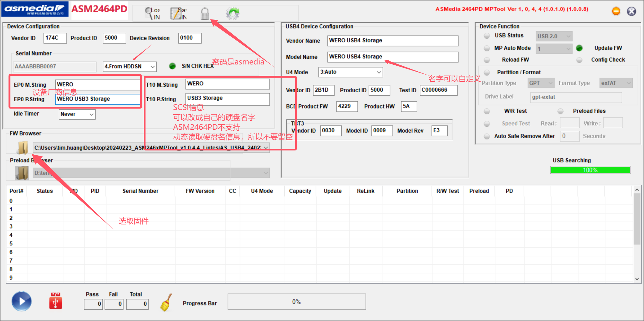The height and width of the screenshot is (321, 644).
Task: Click the Product HW field 5A
Action: coord(409,106)
